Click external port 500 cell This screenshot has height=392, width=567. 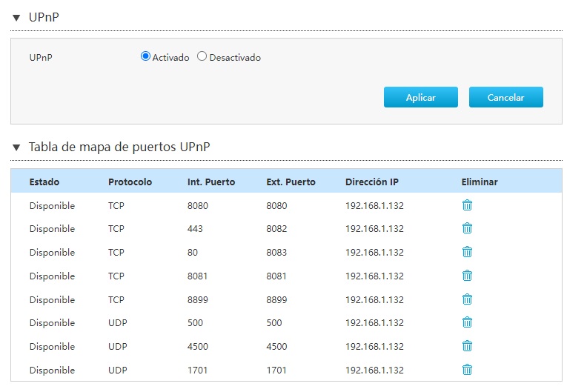[x=274, y=322]
